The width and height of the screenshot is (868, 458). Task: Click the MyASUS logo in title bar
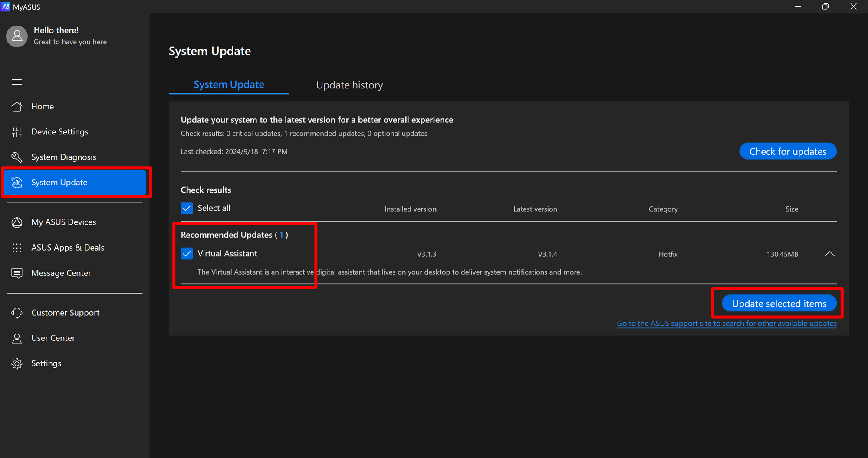(x=6, y=7)
